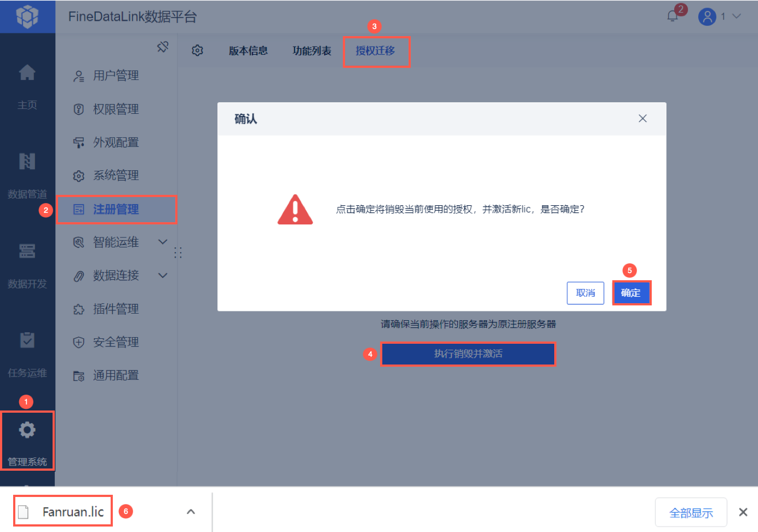Select 安全管理 menu item
758x532 pixels.
[116, 342]
